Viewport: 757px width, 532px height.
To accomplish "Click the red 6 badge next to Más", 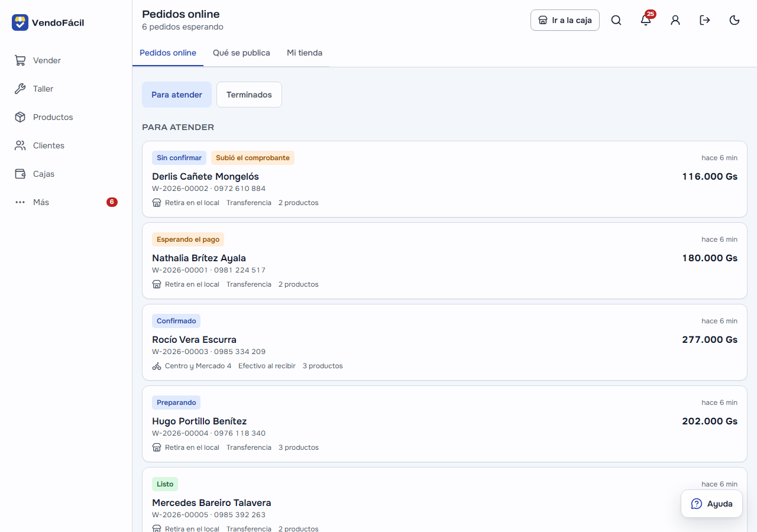I will pos(112,202).
